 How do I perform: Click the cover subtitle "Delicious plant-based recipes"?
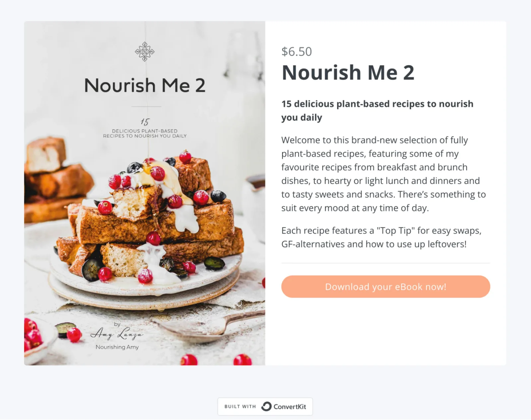pyautogui.click(x=145, y=133)
